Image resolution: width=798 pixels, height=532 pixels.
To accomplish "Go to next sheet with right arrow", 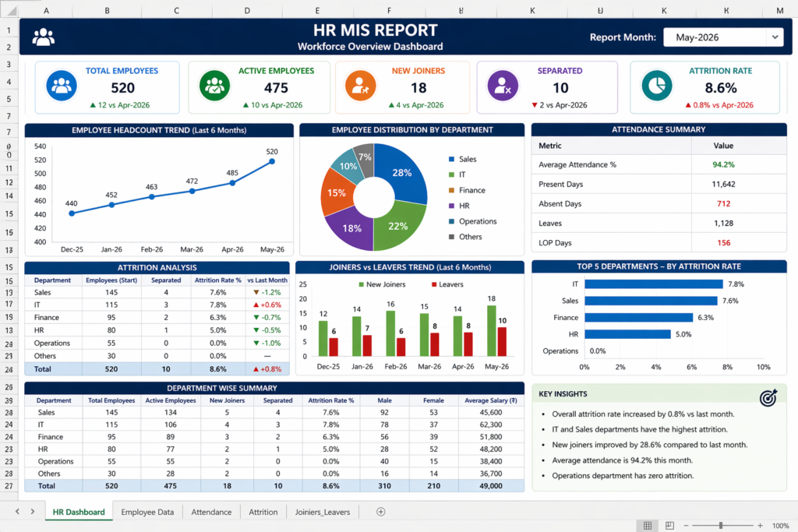I will tap(33, 511).
